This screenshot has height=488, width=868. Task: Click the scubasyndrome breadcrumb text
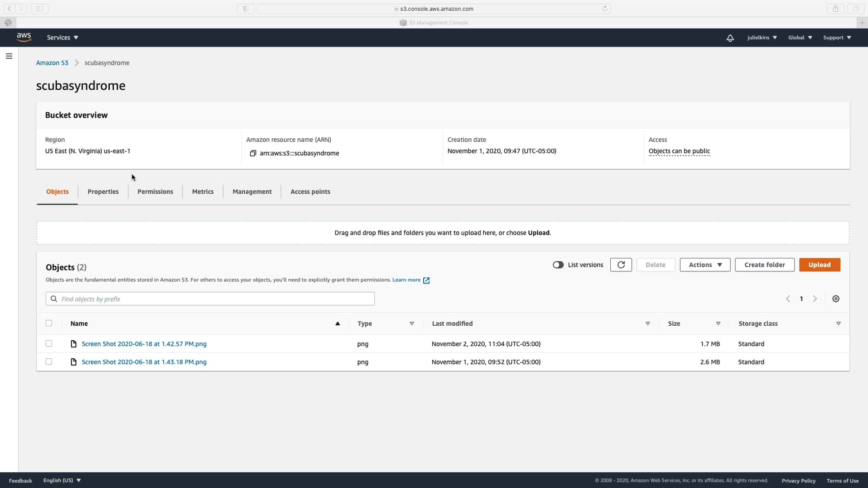(107, 63)
